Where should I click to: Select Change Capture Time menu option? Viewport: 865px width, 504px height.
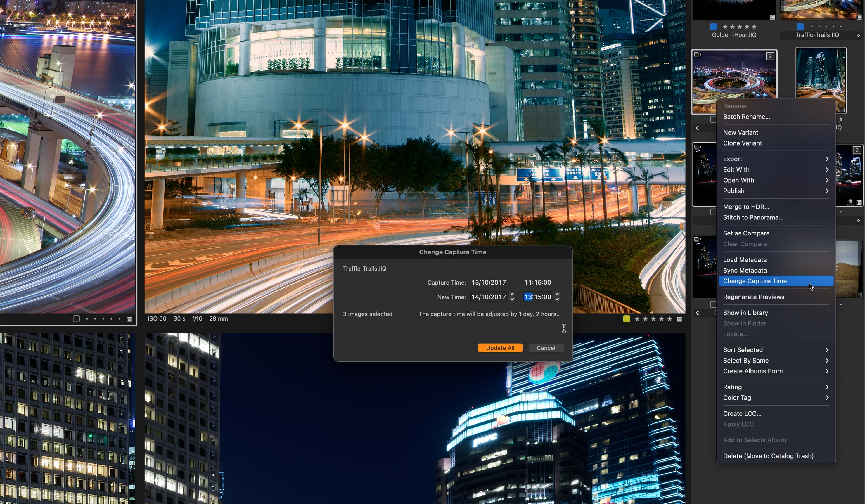(x=755, y=281)
